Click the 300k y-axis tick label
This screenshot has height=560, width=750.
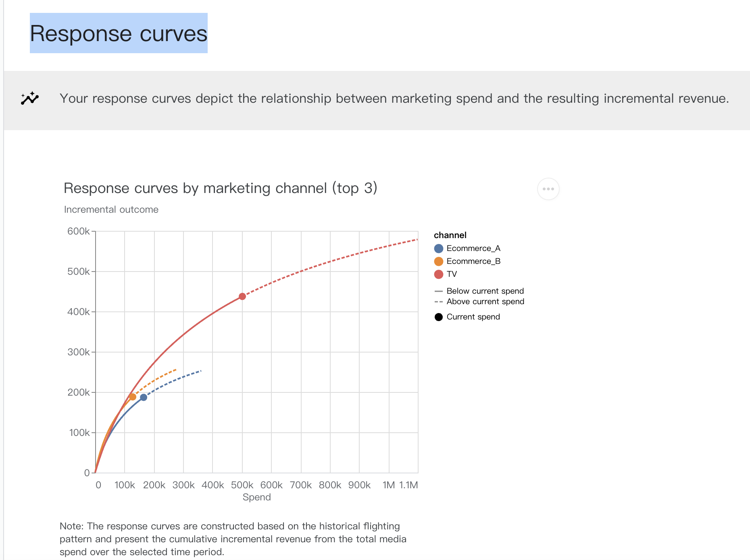(x=79, y=352)
